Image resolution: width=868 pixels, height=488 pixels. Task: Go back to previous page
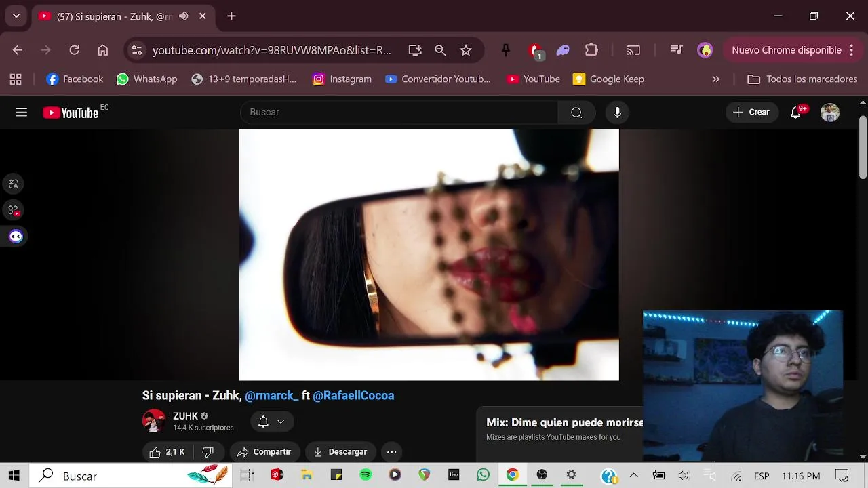click(18, 50)
